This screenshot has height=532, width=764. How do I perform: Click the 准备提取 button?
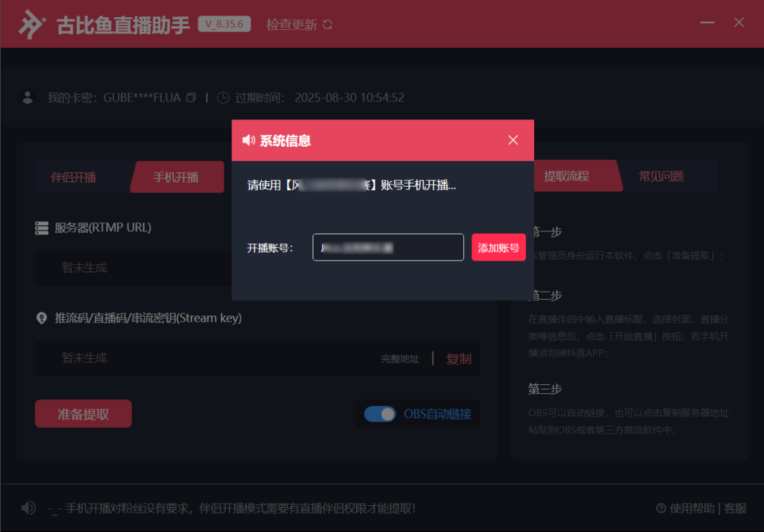[x=84, y=414]
